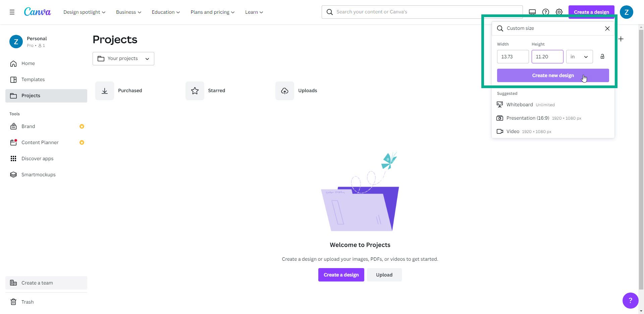Screen dimensions: 644x314
Task: Open Canva settings gear
Action: pyautogui.click(x=559, y=12)
